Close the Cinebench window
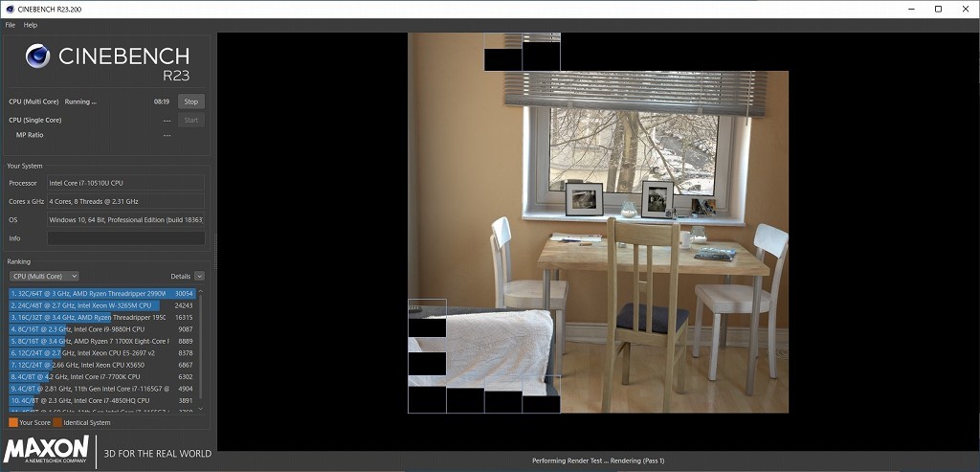The image size is (980, 472). tap(967, 9)
